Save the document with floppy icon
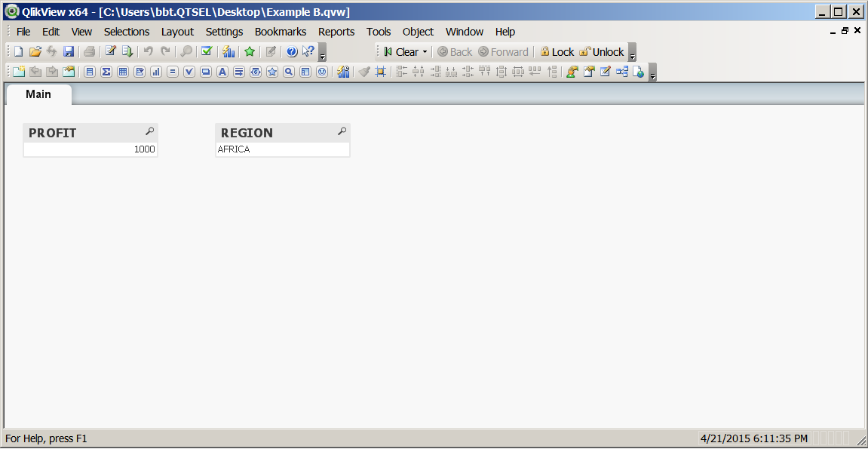868x449 pixels. tap(69, 51)
